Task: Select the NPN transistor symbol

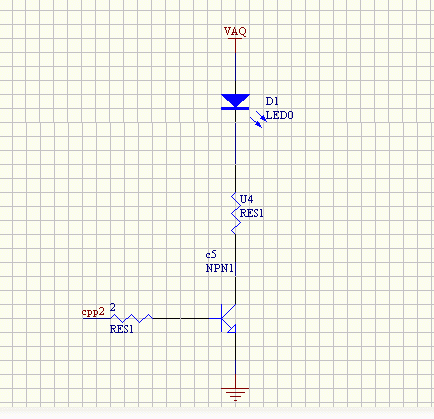Action: coord(228,318)
